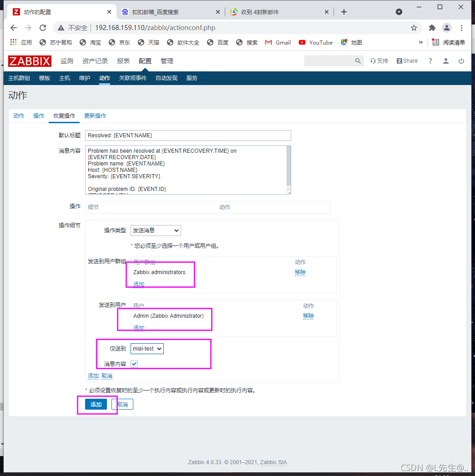Open the 管理 top menu
The image size is (475, 476).
point(167,61)
